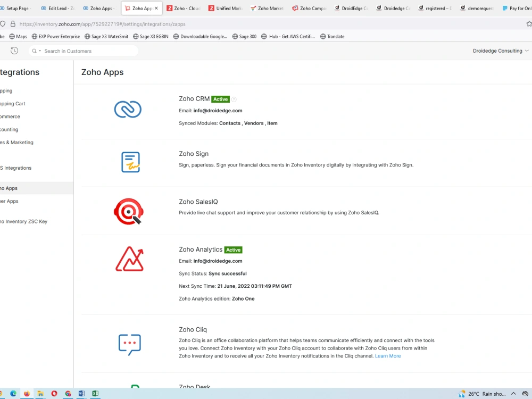This screenshot has width=532, height=399.
Task: Switch to the Unified Mark tab
Action: pyautogui.click(x=225, y=8)
